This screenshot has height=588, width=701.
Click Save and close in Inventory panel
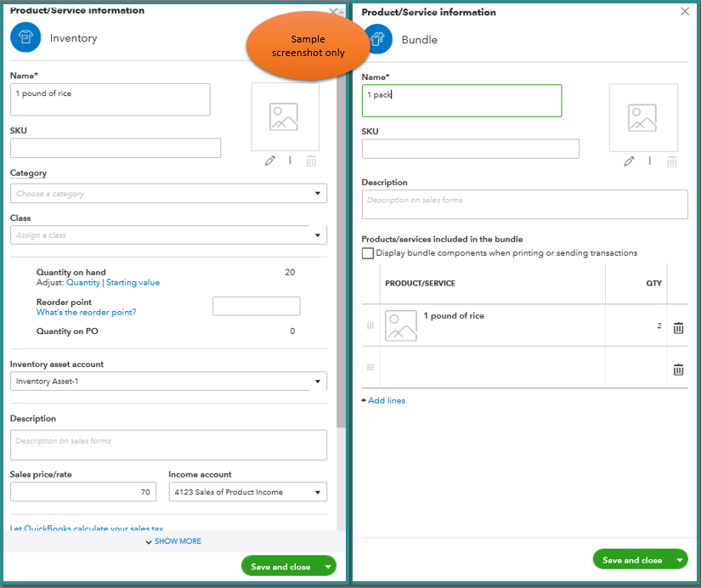[280, 567]
